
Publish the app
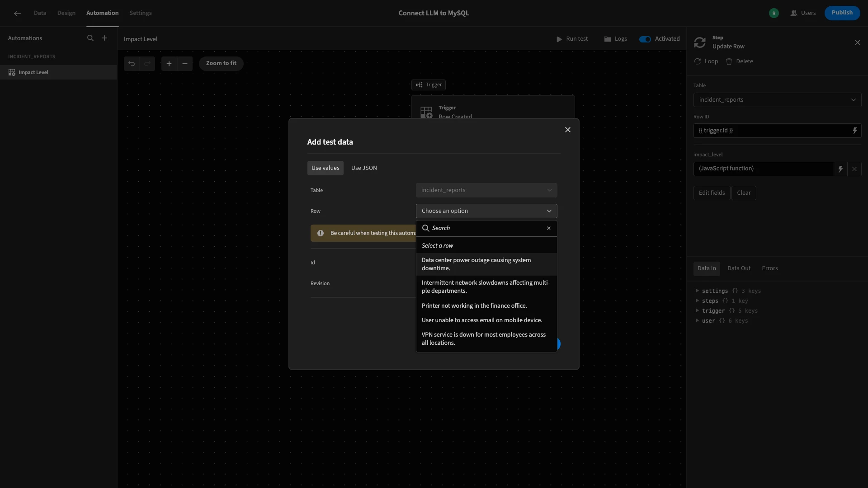(x=842, y=13)
